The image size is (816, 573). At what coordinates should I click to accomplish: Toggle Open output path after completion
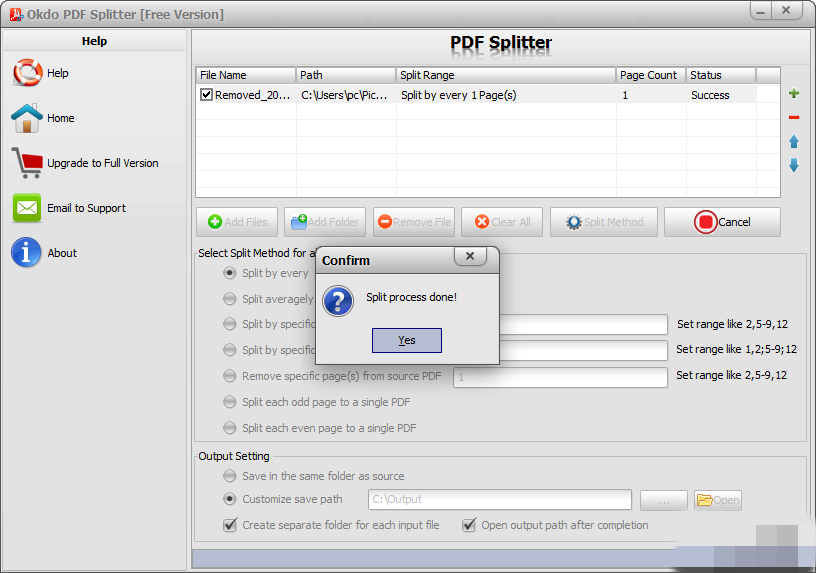click(469, 525)
